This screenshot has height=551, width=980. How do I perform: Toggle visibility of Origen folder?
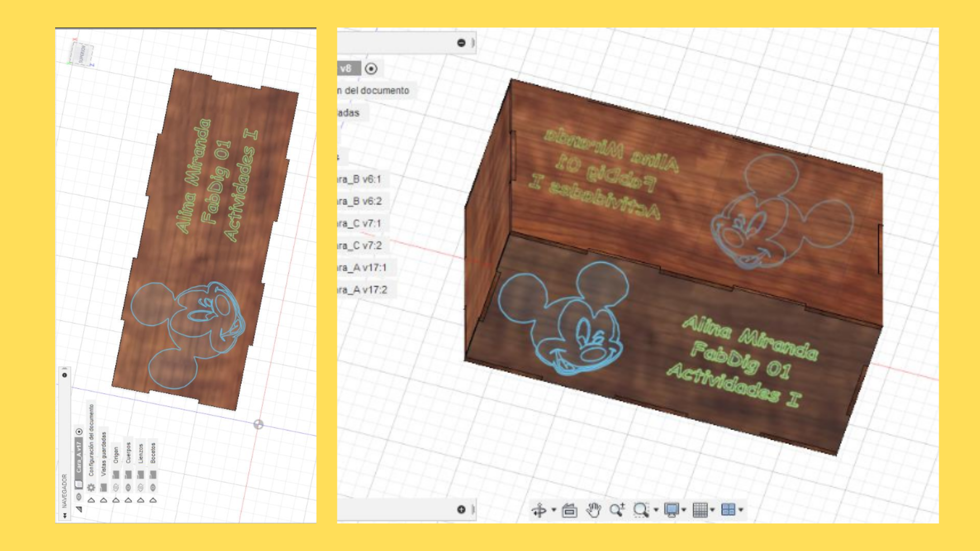click(116, 488)
